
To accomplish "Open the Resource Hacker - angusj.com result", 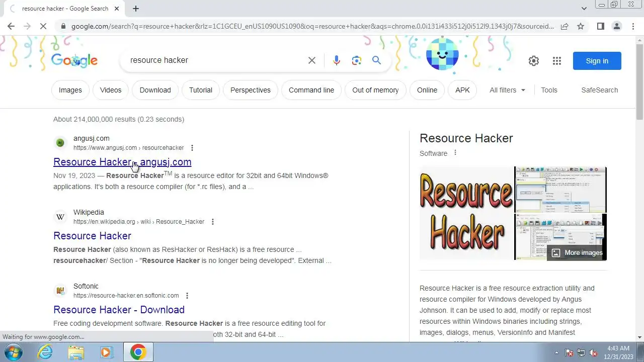I will pyautogui.click(x=122, y=162).
